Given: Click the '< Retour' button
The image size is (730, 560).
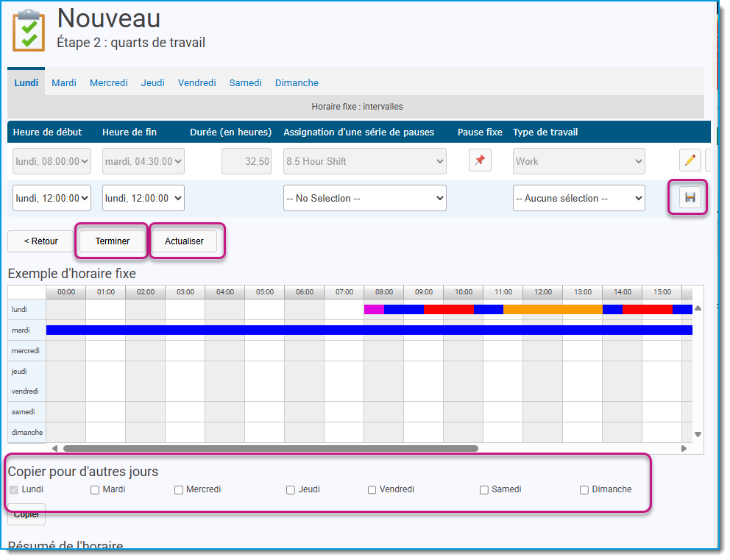Looking at the screenshot, I should click(x=40, y=241).
